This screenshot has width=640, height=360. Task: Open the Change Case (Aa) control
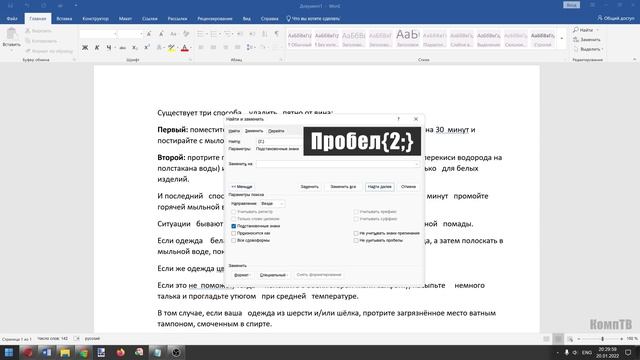pyautogui.click(x=173, y=34)
